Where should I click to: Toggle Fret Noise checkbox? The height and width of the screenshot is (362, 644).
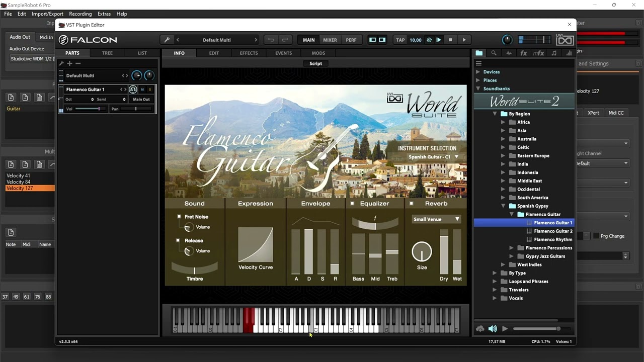(x=179, y=217)
